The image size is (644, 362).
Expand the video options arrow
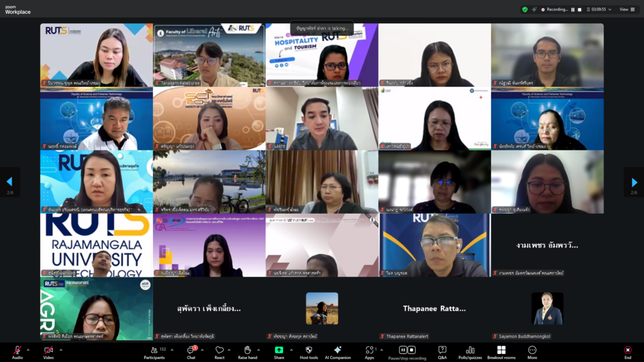click(x=59, y=349)
